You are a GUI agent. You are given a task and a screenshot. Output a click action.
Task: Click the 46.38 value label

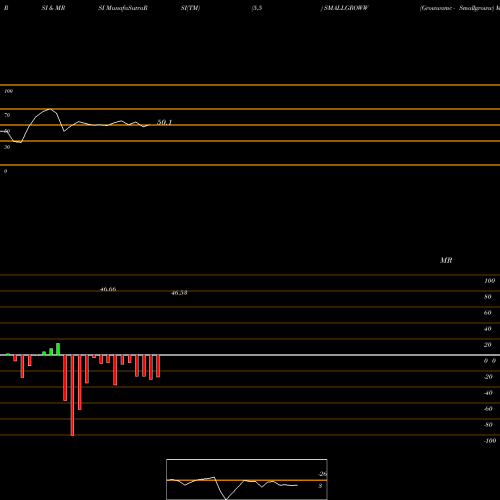click(x=179, y=293)
